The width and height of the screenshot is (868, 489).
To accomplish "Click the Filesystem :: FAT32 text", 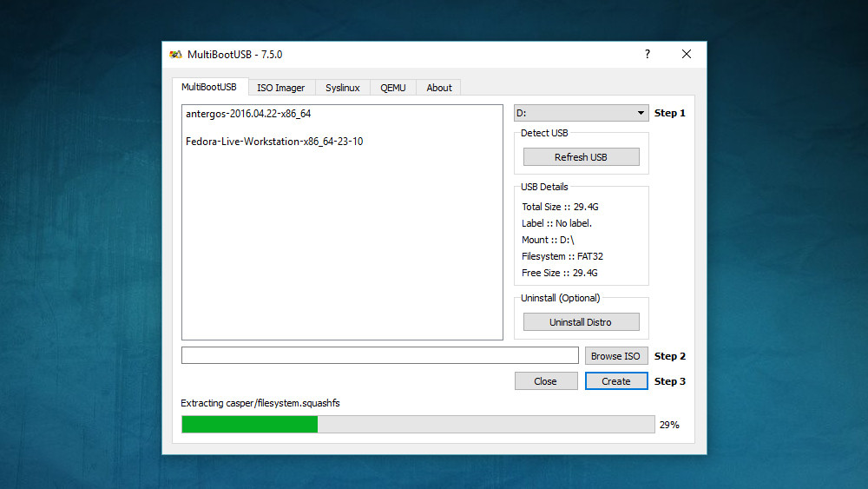I will [x=562, y=256].
